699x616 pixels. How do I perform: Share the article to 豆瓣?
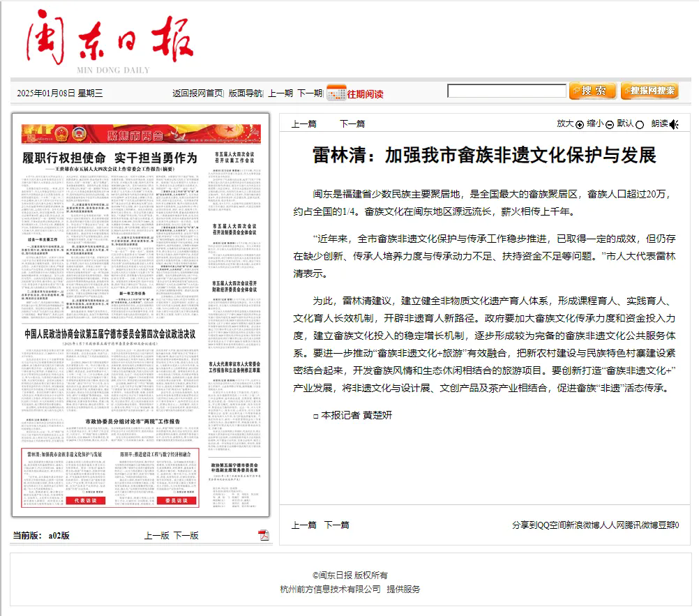pos(666,525)
